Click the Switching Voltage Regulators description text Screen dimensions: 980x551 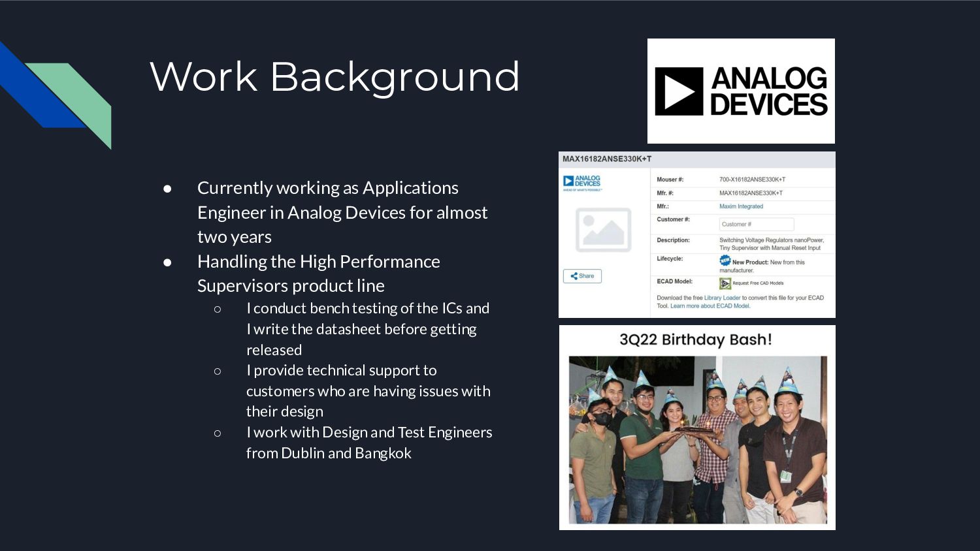point(772,244)
